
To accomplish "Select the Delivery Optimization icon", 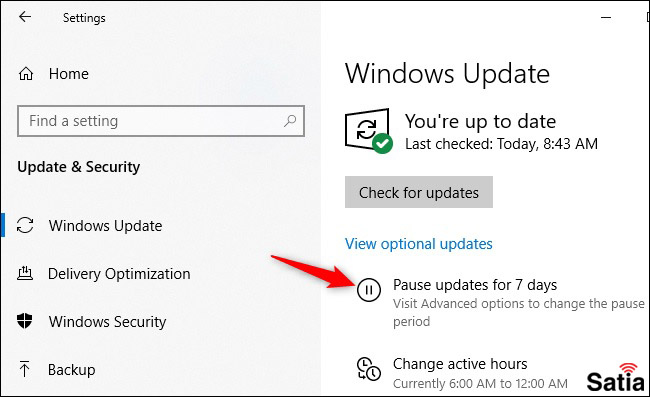I will tap(25, 274).
